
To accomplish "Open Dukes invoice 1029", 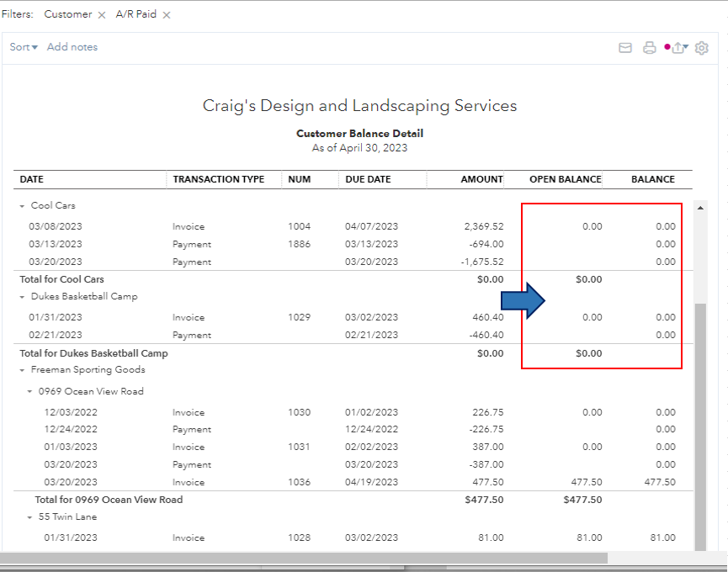I will pyautogui.click(x=353, y=317).
